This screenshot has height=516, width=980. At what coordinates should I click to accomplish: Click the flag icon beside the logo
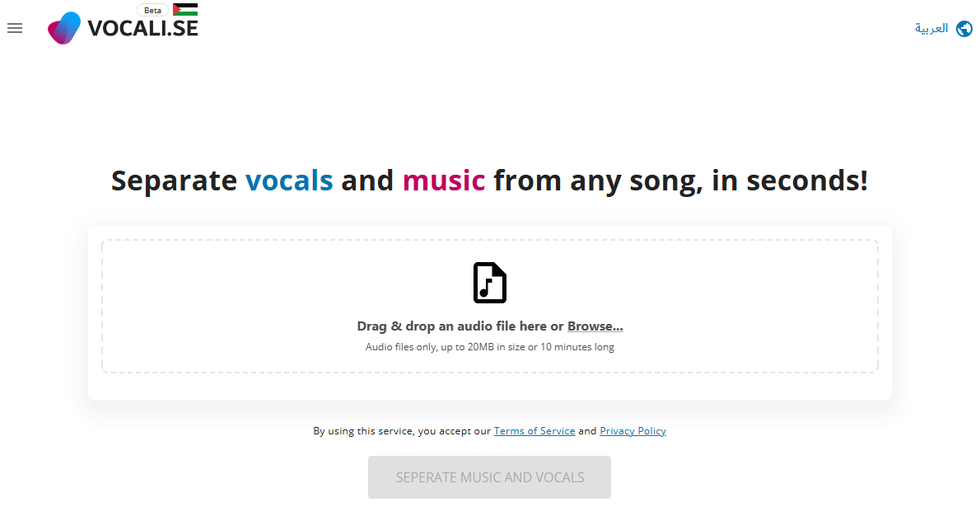coord(185,10)
